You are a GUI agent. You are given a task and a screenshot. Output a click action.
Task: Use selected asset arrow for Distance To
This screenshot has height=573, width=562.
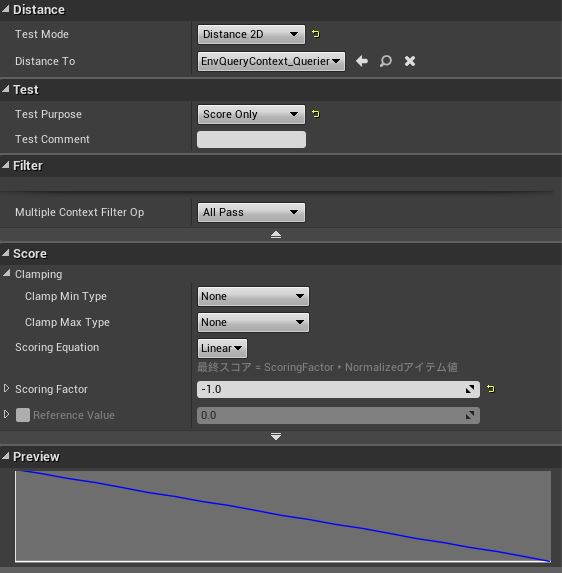(362, 61)
